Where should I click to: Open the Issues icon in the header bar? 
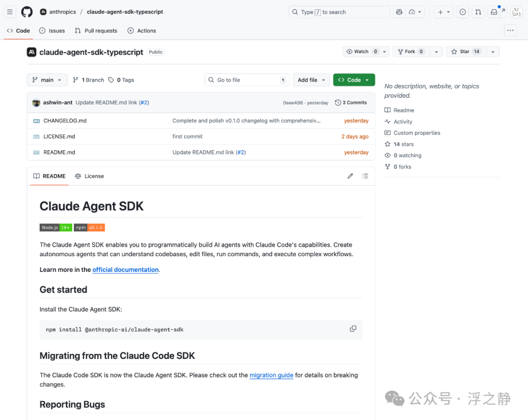pyautogui.click(x=462, y=12)
